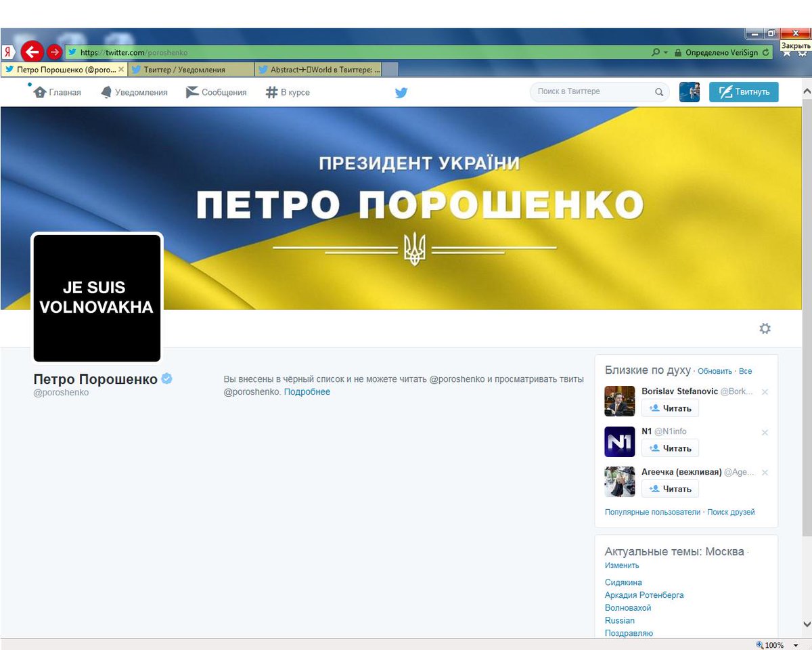Go to Главная home in Twitter nav
The image size is (812, 650).
(57, 92)
